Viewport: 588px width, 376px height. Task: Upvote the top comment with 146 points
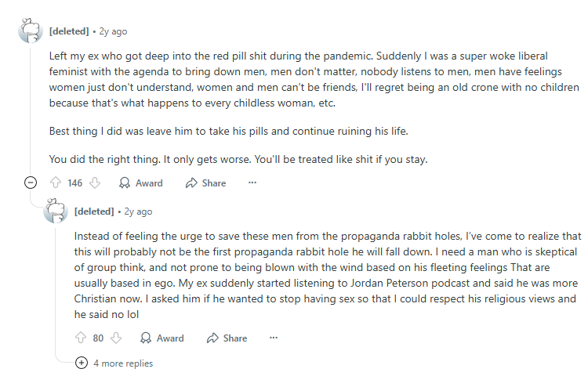(x=56, y=183)
